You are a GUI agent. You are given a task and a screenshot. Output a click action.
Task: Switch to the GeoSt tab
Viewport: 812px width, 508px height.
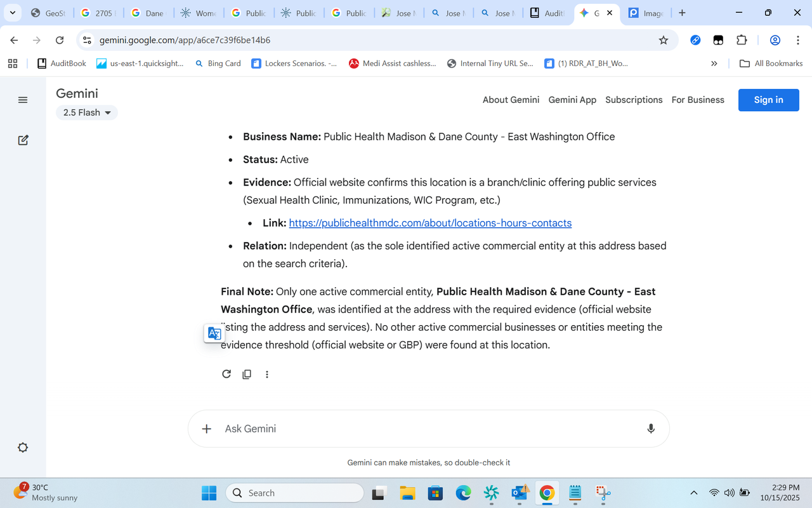[x=48, y=13]
